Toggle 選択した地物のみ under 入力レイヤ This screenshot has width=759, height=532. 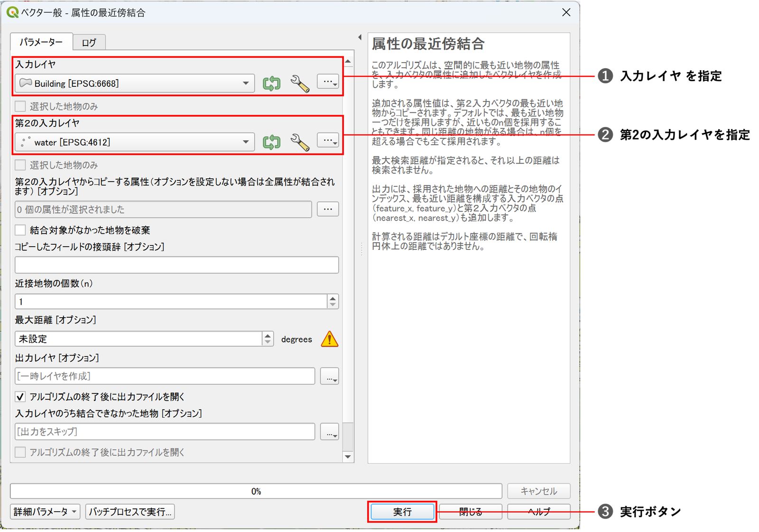20,106
